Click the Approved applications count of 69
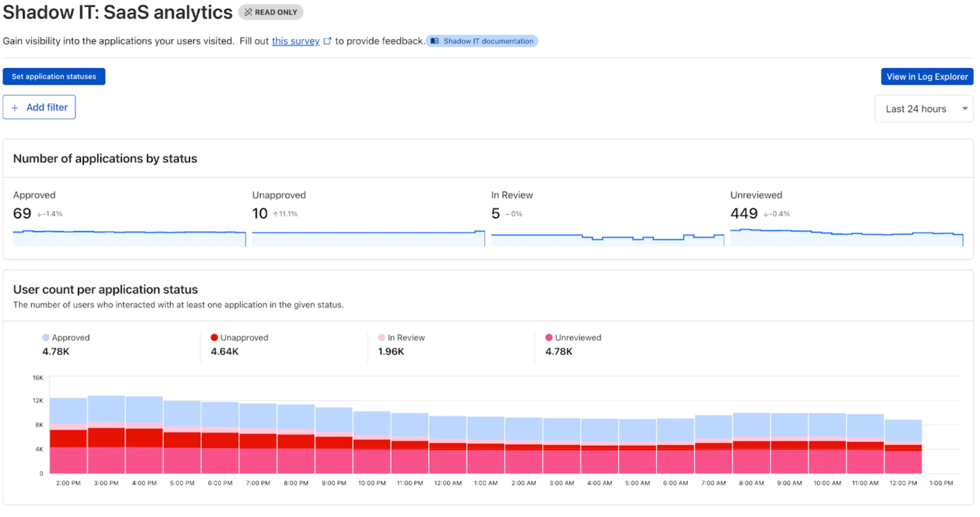The width and height of the screenshot is (980, 517). pos(21,213)
